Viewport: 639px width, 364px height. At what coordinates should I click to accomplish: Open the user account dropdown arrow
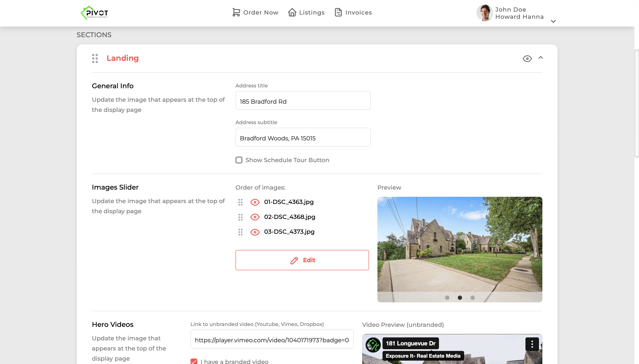[x=553, y=22]
